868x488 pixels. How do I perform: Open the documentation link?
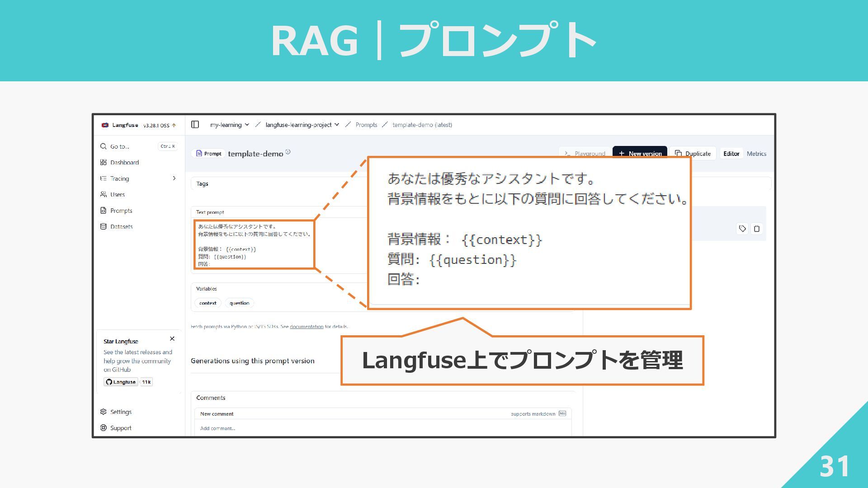pyautogui.click(x=307, y=326)
